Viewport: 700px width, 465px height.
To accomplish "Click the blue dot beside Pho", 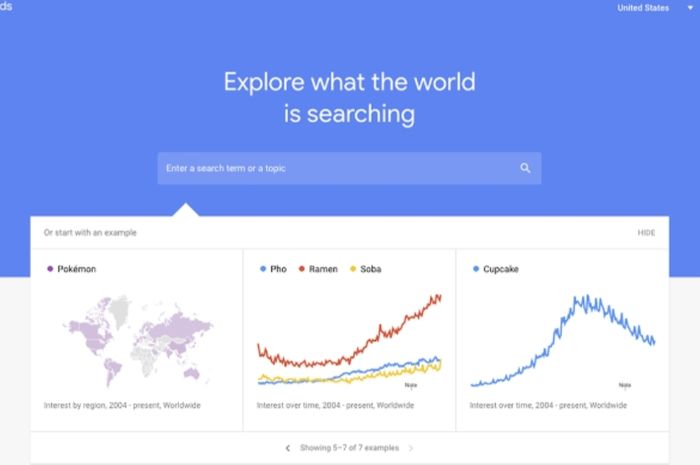I will (263, 269).
